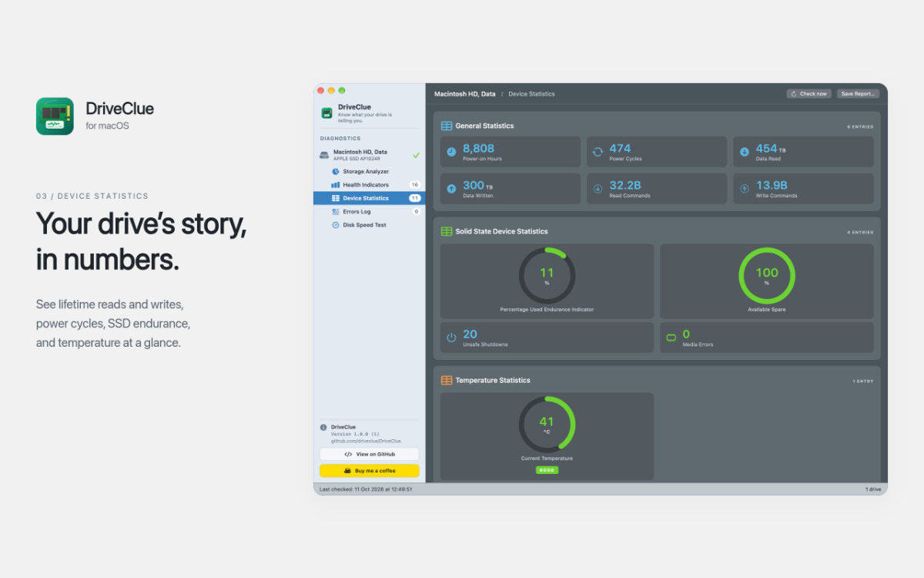
Task: Select Device Statistics in the sidebar
Action: click(x=369, y=198)
